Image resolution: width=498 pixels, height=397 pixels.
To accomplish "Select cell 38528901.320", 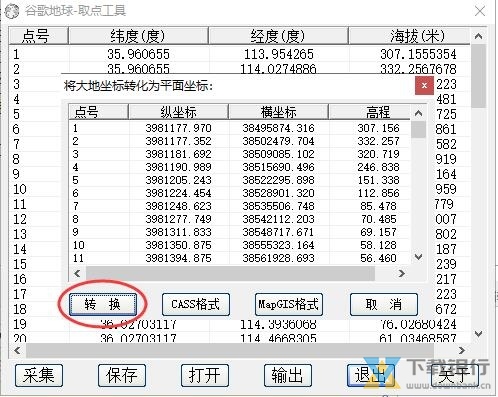I will pyautogui.click(x=278, y=193).
